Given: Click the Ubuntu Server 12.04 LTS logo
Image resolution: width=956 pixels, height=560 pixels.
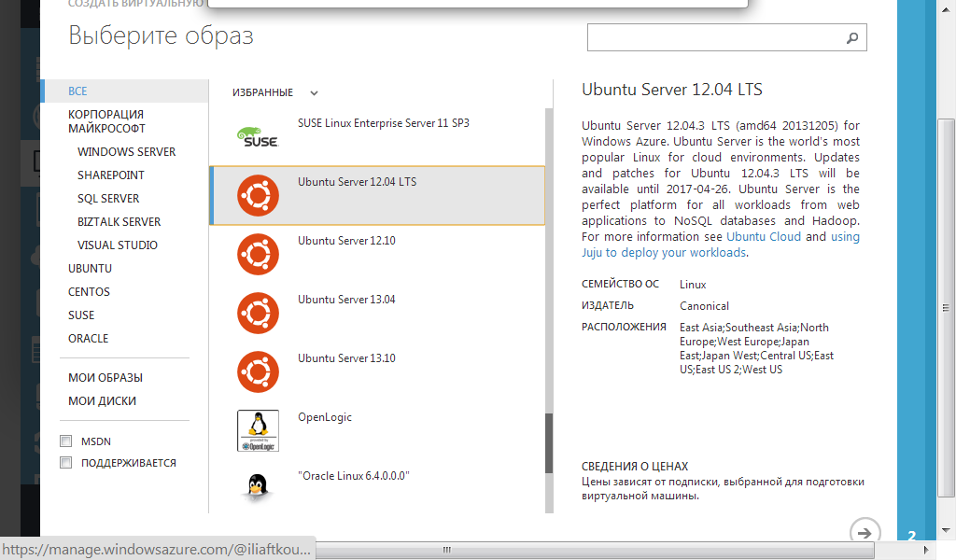Looking at the screenshot, I should pyautogui.click(x=258, y=196).
